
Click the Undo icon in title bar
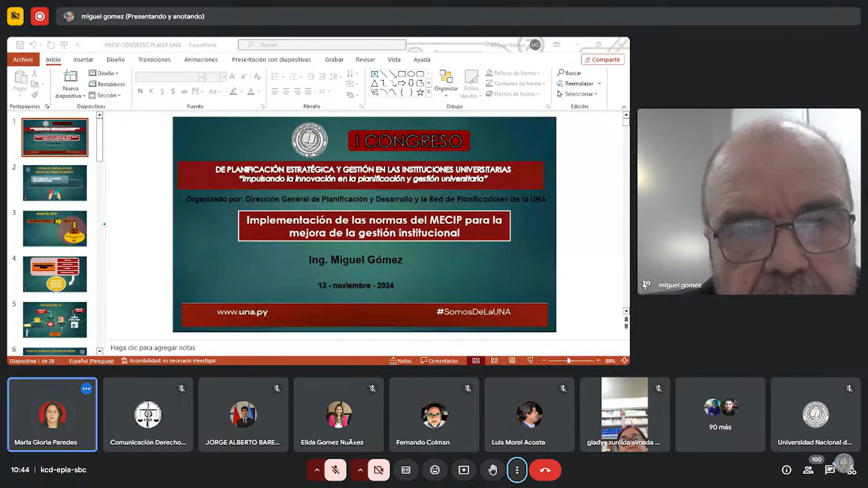(x=33, y=45)
